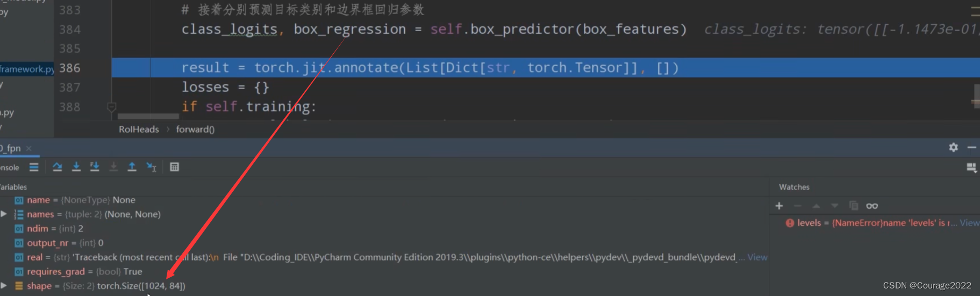Toggle show watches in variables glasses icon

872,206
